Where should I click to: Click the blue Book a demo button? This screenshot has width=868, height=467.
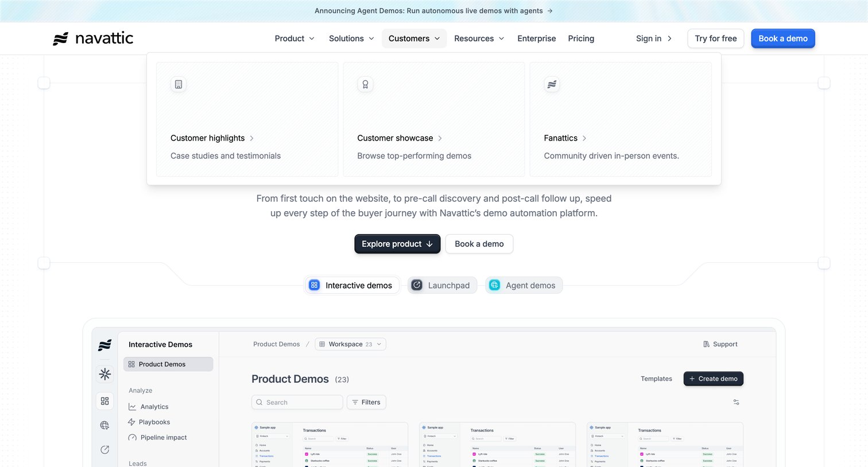coord(783,38)
